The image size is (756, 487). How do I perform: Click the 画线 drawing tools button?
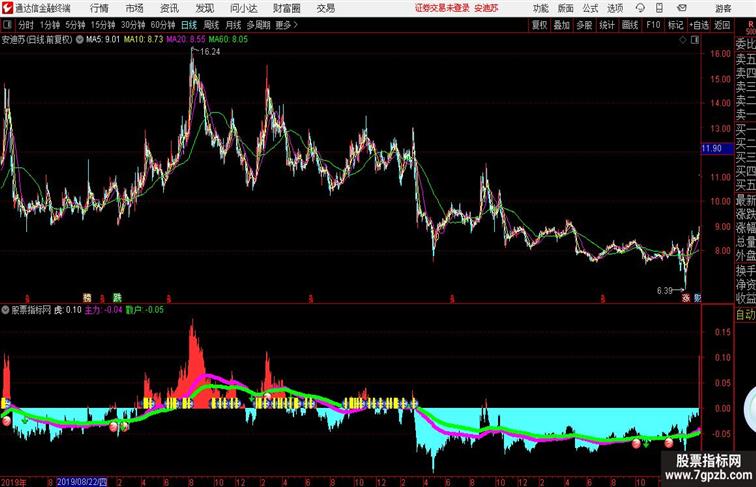630,25
